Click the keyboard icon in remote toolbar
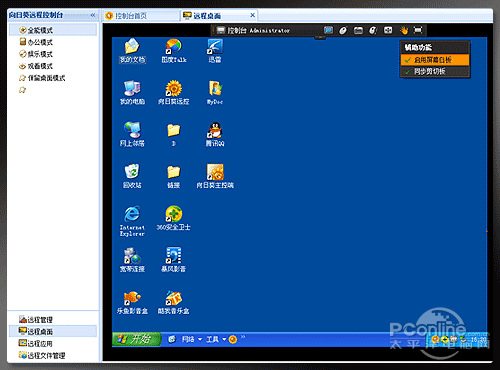This screenshot has width=500, height=370. pyautogui.click(x=358, y=31)
